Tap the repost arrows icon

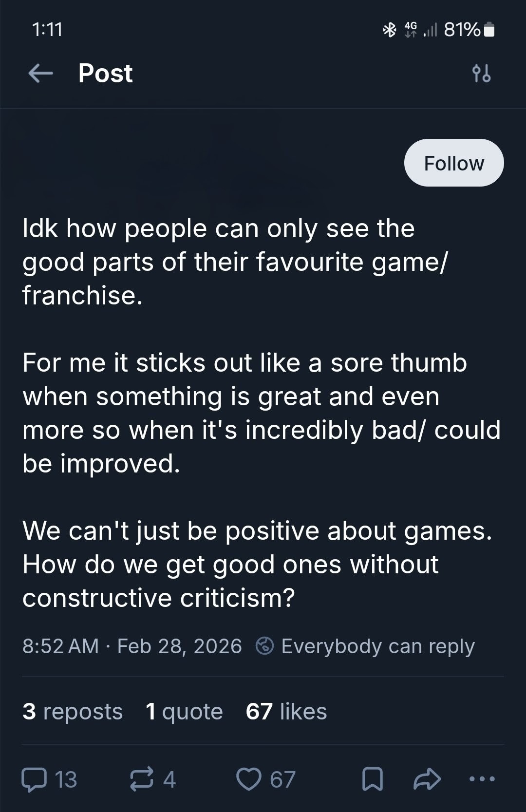point(142,779)
